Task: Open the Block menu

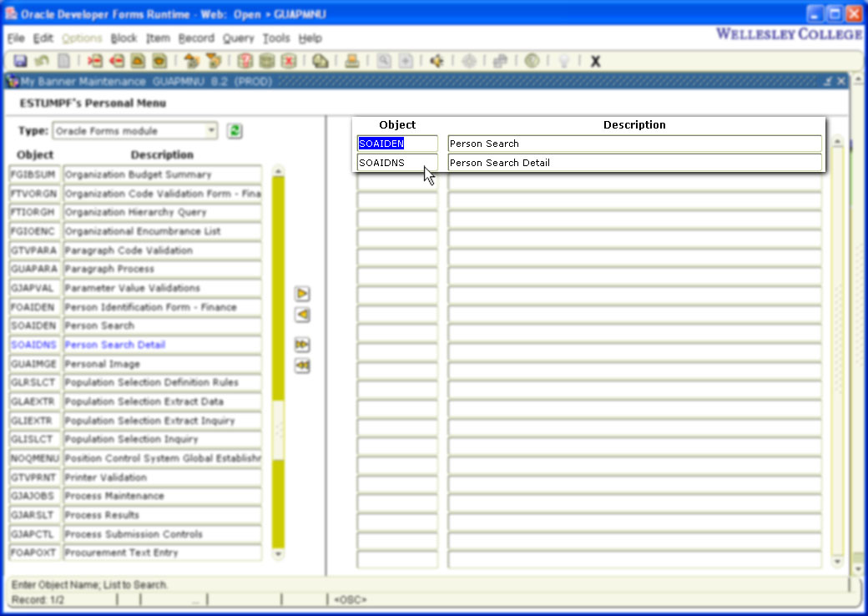Action: point(124,38)
